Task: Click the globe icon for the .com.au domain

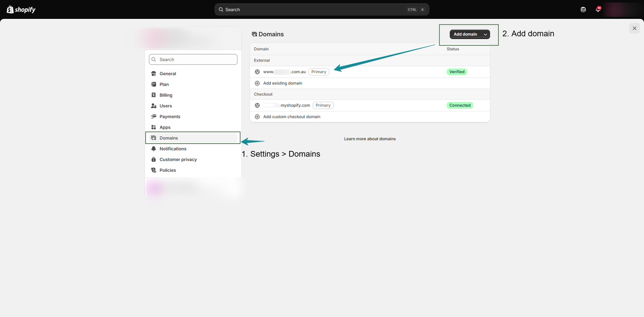Action: point(257,72)
